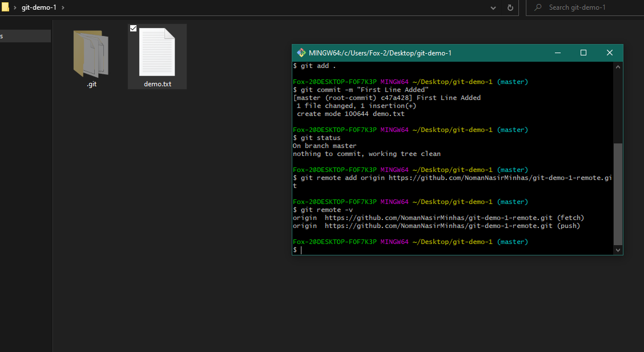
Task: Click the chevron before git-demo-1 in the address bar
Action: [14, 7]
